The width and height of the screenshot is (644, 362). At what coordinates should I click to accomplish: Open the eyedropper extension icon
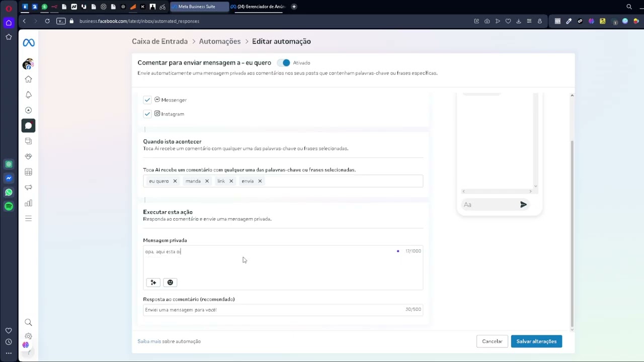coord(569,21)
